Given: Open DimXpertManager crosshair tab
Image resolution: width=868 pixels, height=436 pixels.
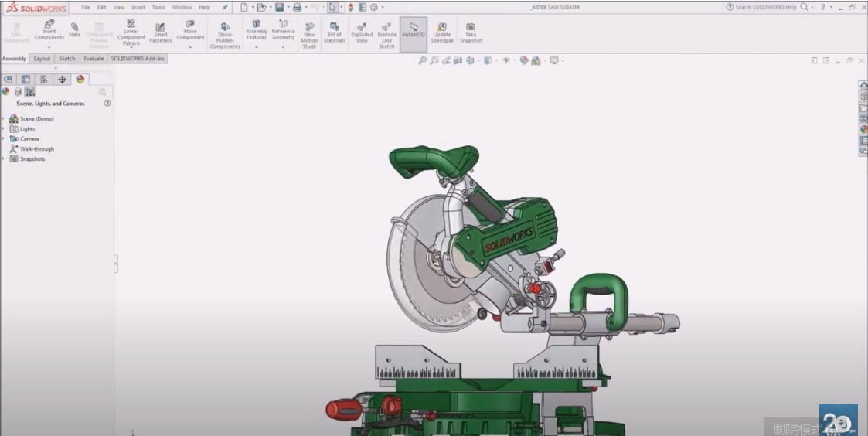Looking at the screenshot, I should tap(62, 79).
